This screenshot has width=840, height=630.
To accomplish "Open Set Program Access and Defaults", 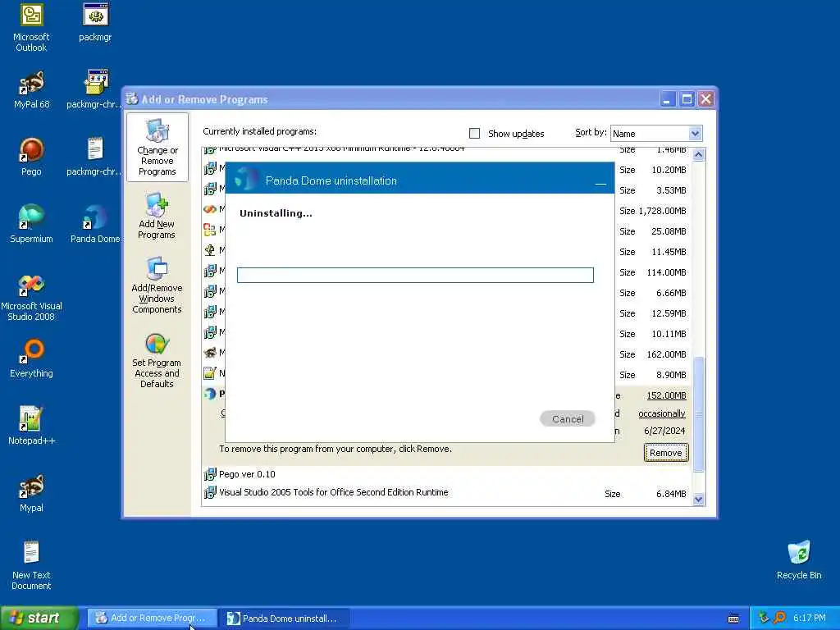I will 157,360.
